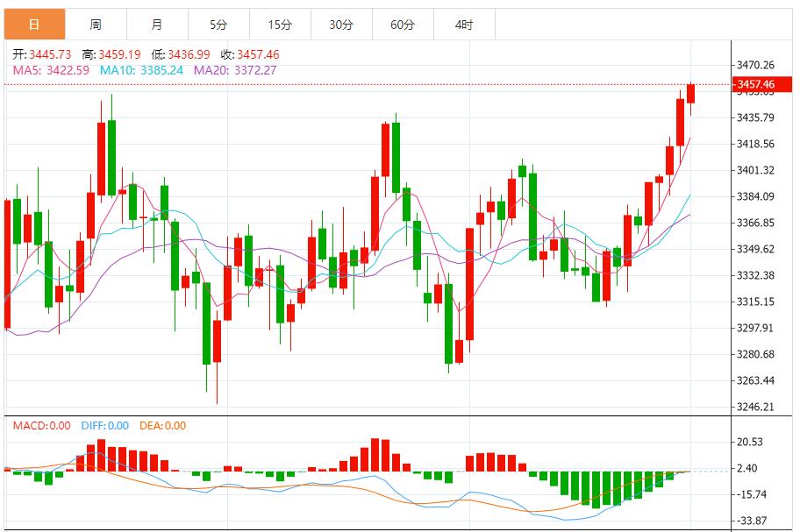Click the 3470.26 price axis label
The width and height of the screenshot is (800, 532).
(x=755, y=65)
